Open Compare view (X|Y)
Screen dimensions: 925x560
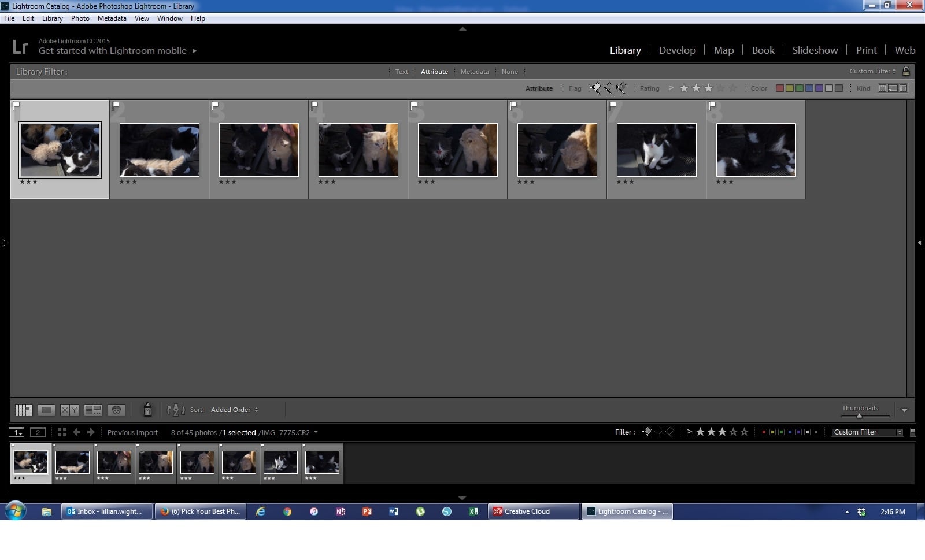[69, 410]
